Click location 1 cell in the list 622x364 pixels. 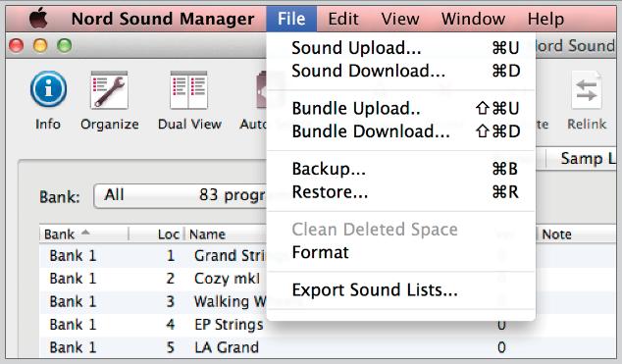click(170, 255)
